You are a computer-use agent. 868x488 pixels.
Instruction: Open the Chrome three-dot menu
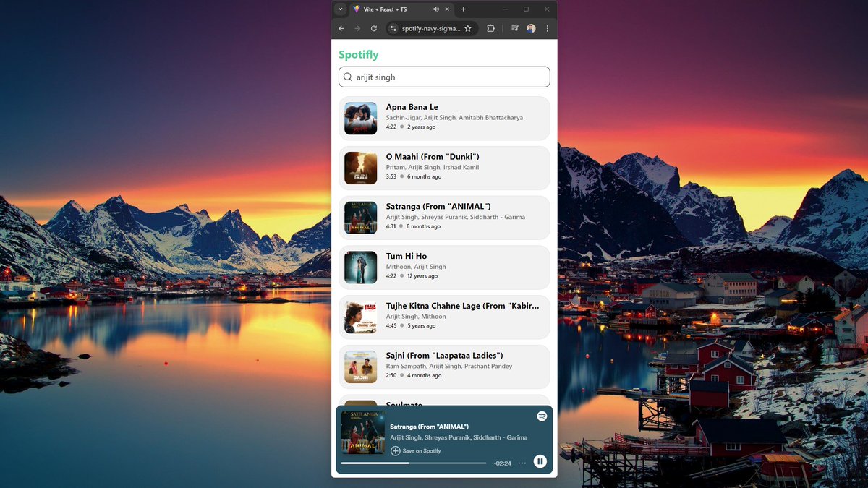coord(547,28)
